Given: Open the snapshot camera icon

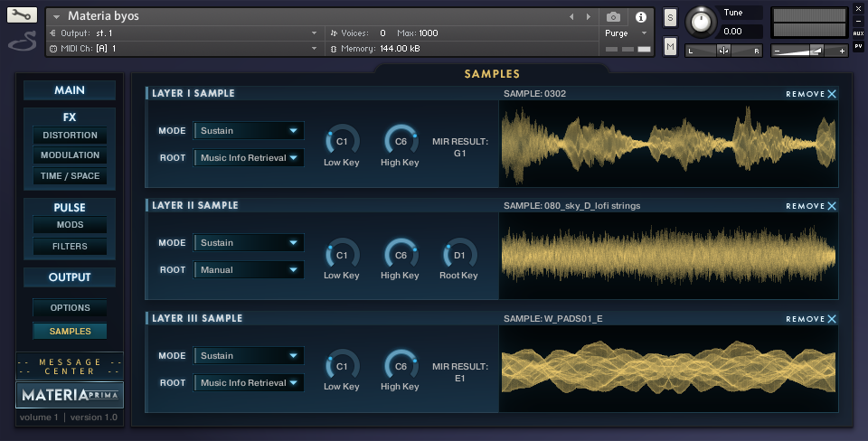Looking at the screenshot, I should [x=613, y=17].
